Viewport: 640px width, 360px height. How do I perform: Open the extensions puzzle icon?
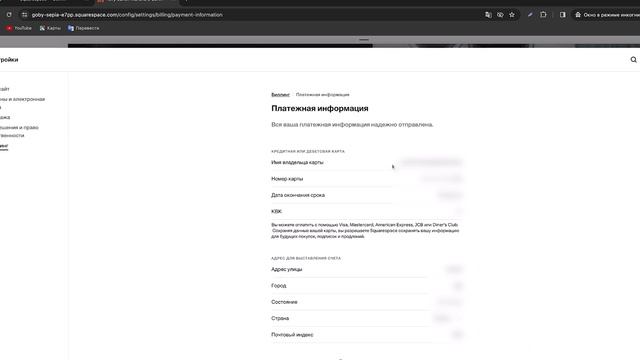(x=543, y=15)
